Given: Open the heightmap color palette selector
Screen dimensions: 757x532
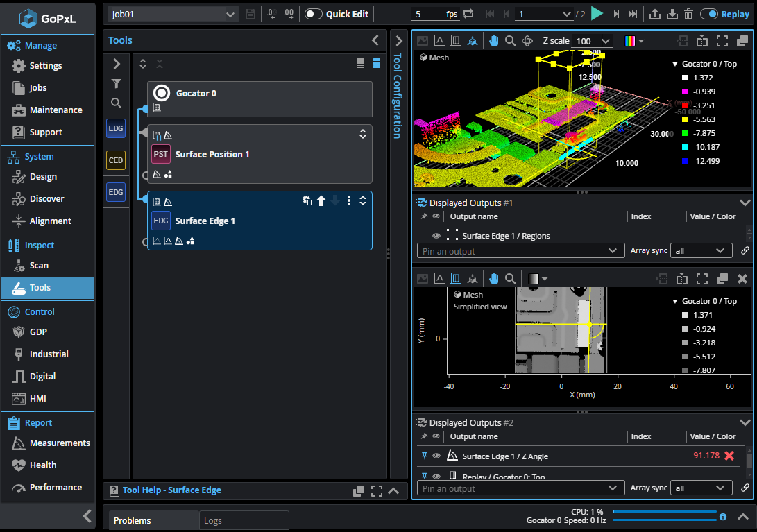Looking at the screenshot, I should coord(634,41).
